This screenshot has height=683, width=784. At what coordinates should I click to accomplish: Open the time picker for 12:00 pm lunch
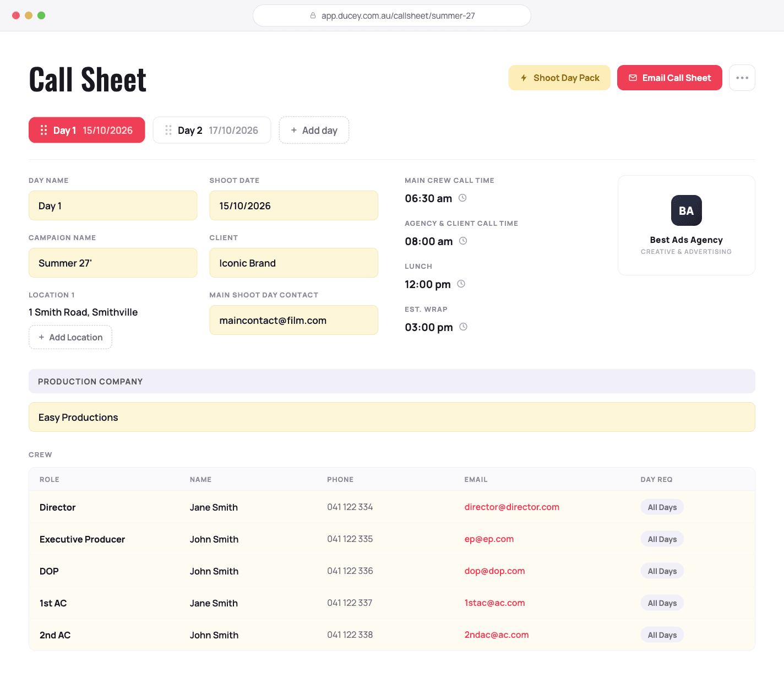tap(461, 284)
